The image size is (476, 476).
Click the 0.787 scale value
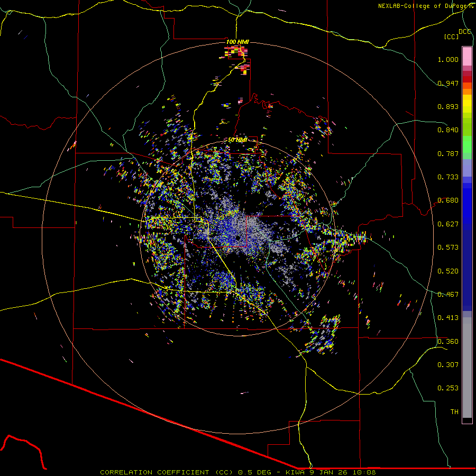(448, 153)
